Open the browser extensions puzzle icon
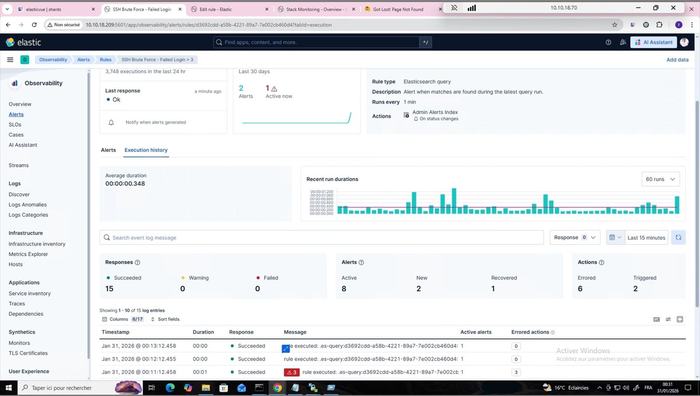Image resolution: width=700 pixels, height=396 pixels. point(659,25)
